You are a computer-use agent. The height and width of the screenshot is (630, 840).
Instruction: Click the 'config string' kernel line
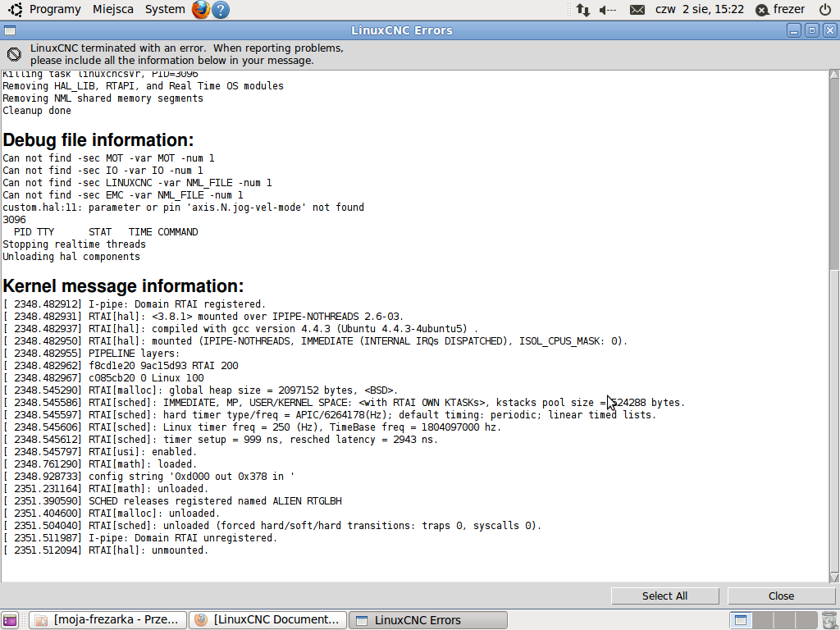point(148,477)
